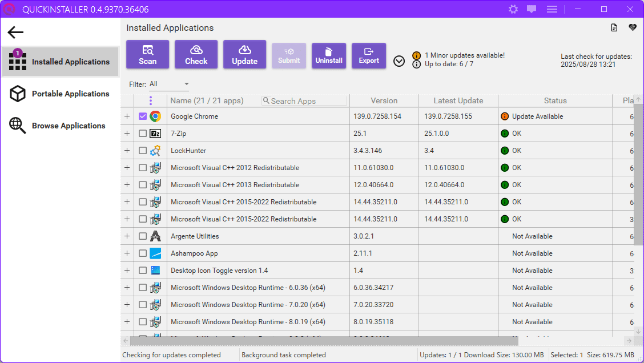Uncheck the Google Chrome checkbox

point(143,116)
